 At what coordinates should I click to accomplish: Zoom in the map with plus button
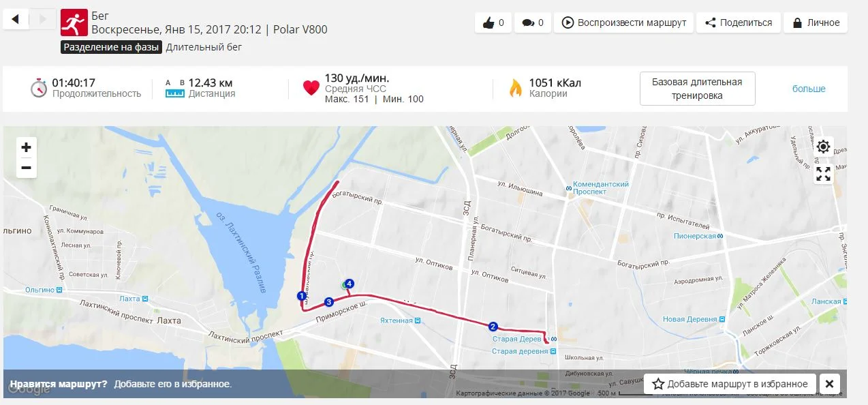(26, 147)
